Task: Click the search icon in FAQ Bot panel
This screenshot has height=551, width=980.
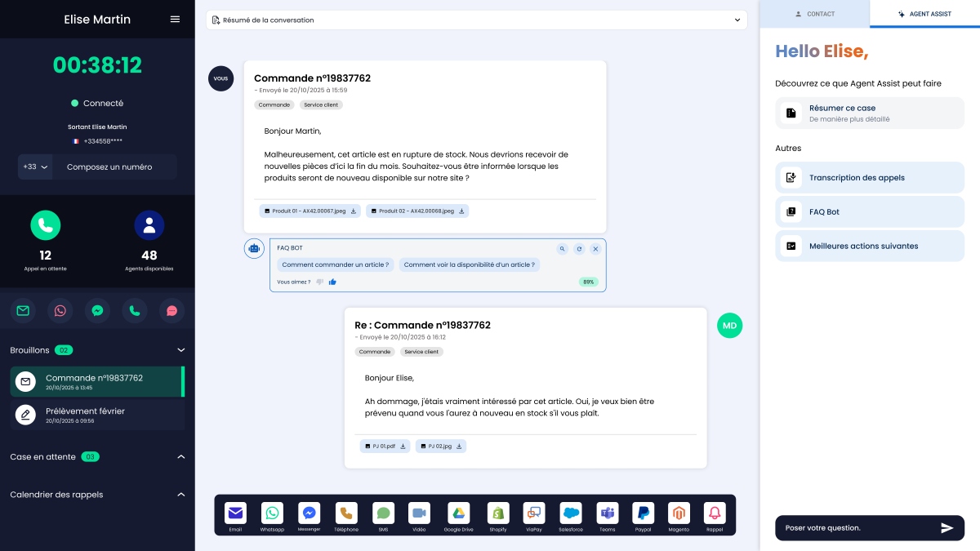Action: tap(562, 249)
